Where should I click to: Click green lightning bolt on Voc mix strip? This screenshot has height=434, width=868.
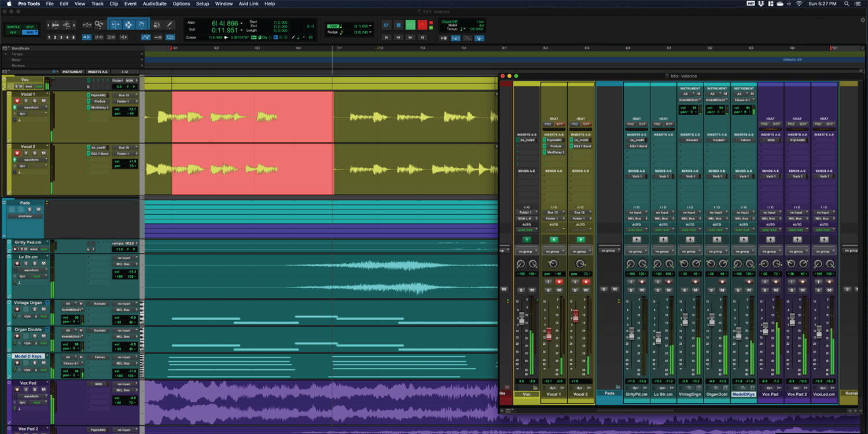pyautogui.click(x=527, y=239)
